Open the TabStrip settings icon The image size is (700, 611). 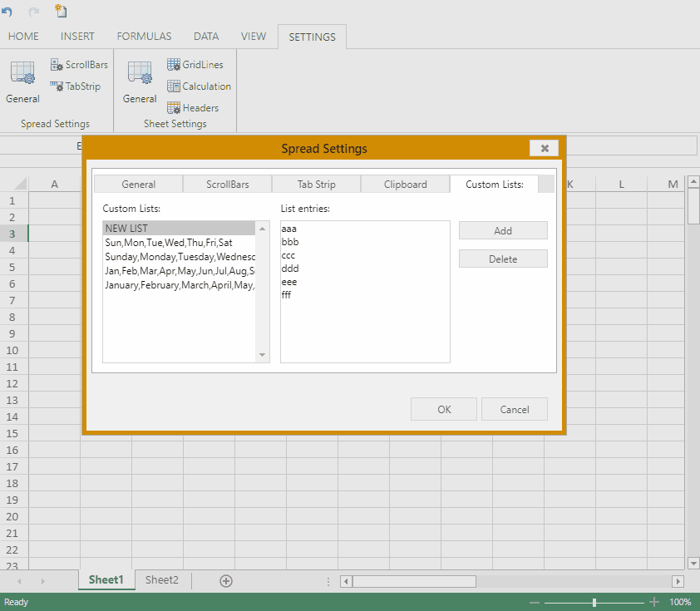[x=57, y=86]
